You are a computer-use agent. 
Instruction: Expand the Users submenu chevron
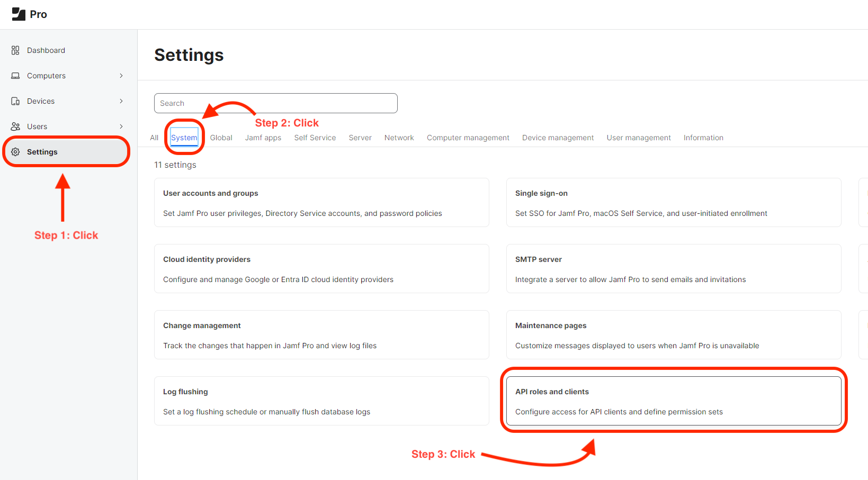click(x=121, y=126)
